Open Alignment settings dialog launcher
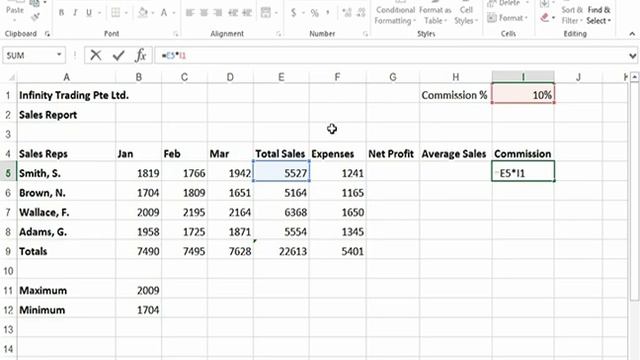640x360 pixels. [x=278, y=34]
